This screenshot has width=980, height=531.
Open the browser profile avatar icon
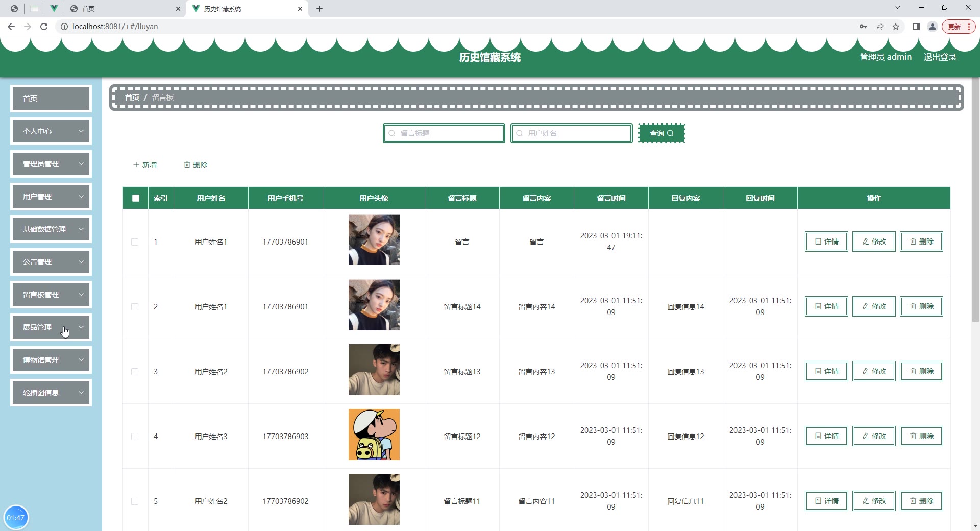click(933, 27)
